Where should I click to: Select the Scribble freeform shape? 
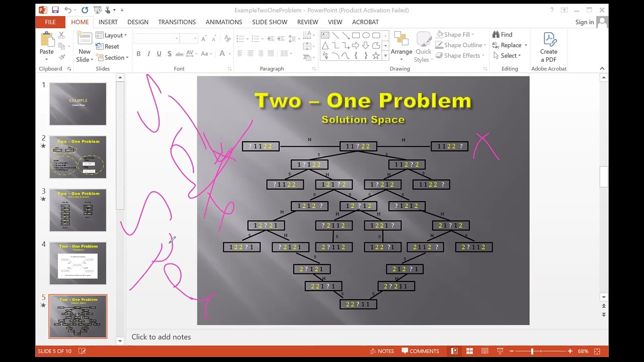pos(325,56)
